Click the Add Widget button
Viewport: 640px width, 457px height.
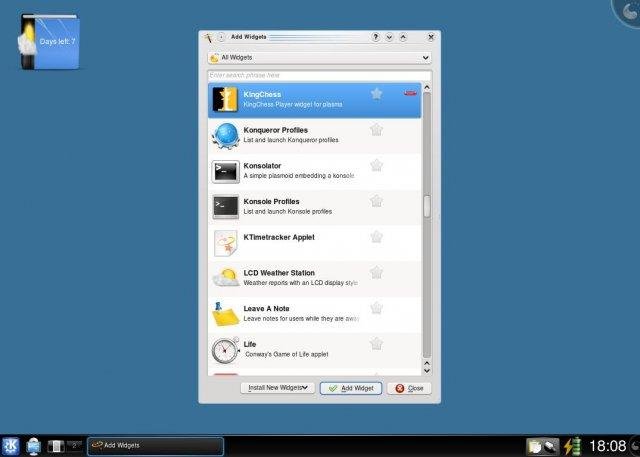coord(351,388)
